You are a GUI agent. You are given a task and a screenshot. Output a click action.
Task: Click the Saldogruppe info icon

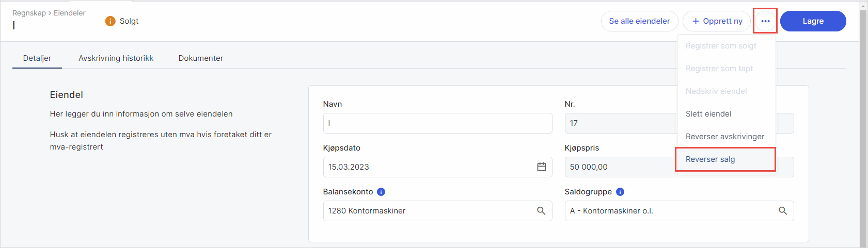[620, 192]
